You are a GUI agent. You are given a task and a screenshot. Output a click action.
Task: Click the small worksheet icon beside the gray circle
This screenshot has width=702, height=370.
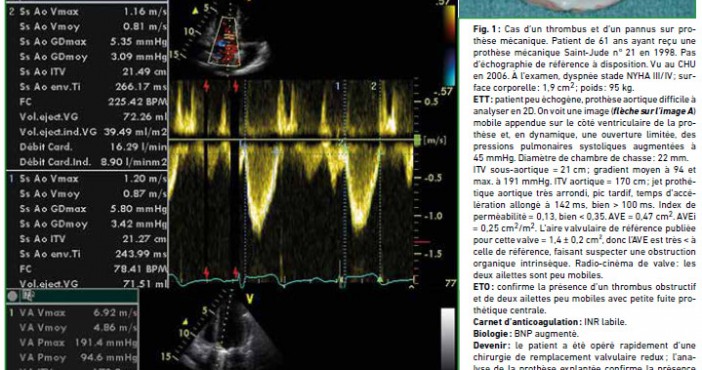pos(28,295)
